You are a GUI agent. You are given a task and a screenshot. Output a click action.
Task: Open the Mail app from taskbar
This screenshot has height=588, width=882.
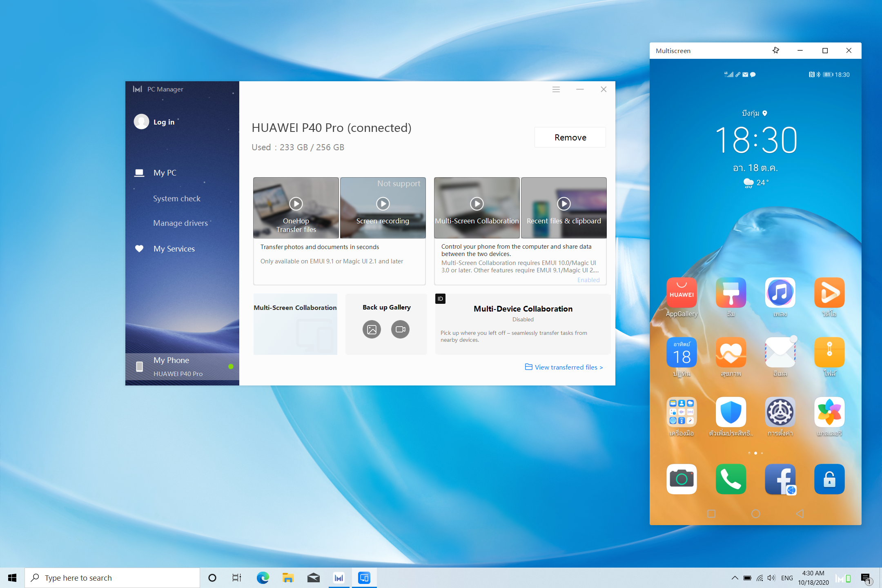(x=314, y=578)
